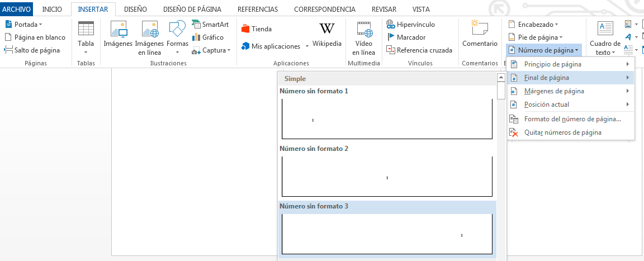
Task: Click the Aplicaciones group label
Action: (x=291, y=63)
